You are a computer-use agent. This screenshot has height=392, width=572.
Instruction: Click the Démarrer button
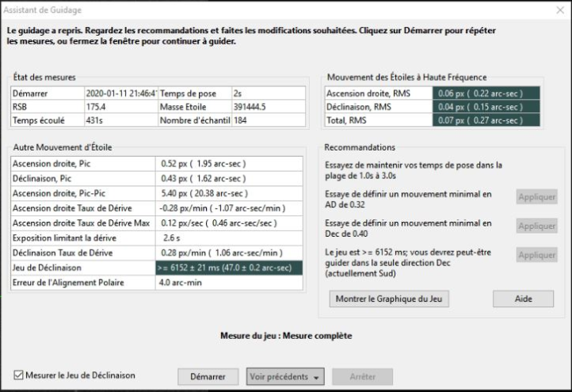(x=208, y=377)
